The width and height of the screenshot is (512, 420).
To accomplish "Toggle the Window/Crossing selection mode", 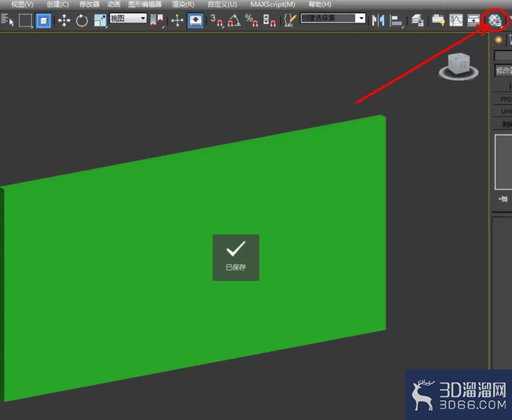I will [43, 21].
